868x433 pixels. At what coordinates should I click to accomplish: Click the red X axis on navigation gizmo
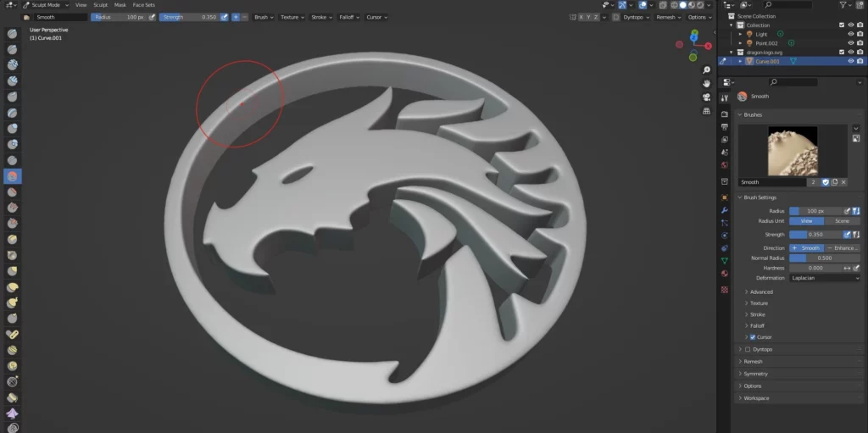point(709,46)
